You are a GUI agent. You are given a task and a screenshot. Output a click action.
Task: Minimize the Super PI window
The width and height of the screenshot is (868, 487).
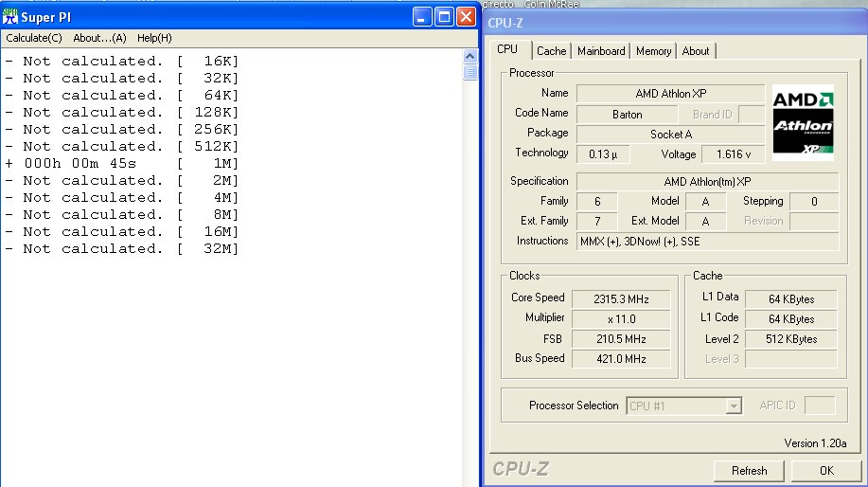[x=422, y=17]
